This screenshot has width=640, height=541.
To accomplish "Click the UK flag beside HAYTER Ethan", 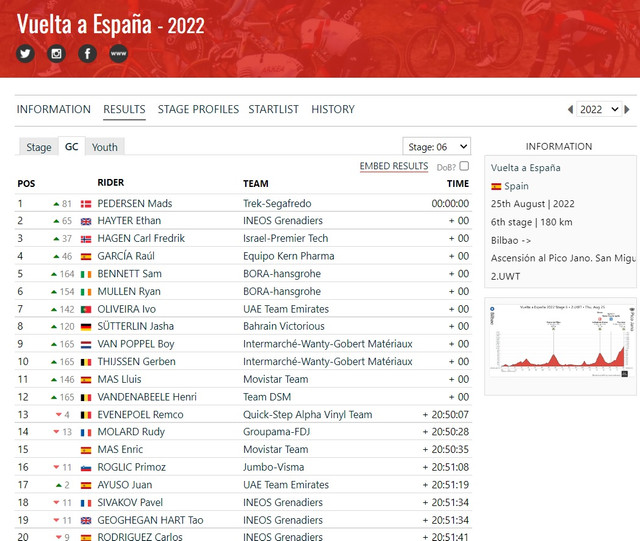I will point(86,221).
